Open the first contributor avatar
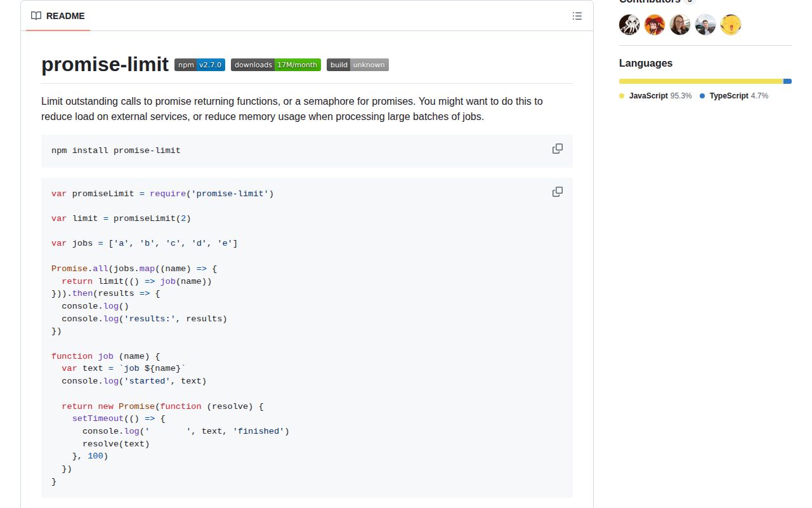 (x=629, y=25)
